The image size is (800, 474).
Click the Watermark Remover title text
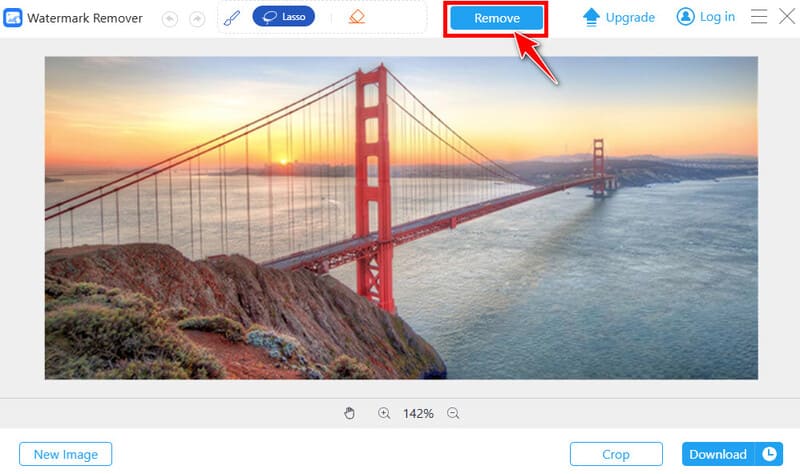coord(85,18)
